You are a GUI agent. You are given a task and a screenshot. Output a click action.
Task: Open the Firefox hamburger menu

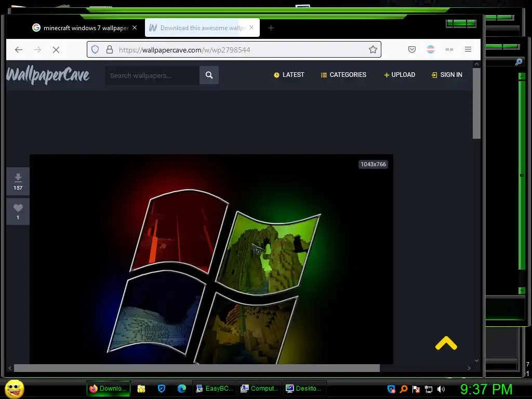[x=468, y=49]
